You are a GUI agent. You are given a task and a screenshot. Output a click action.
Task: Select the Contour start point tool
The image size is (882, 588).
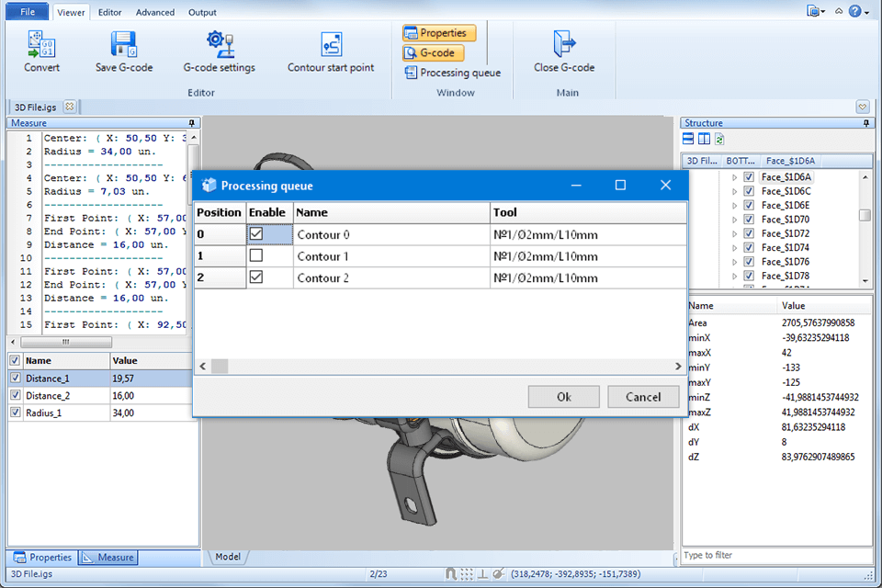[x=331, y=45]
